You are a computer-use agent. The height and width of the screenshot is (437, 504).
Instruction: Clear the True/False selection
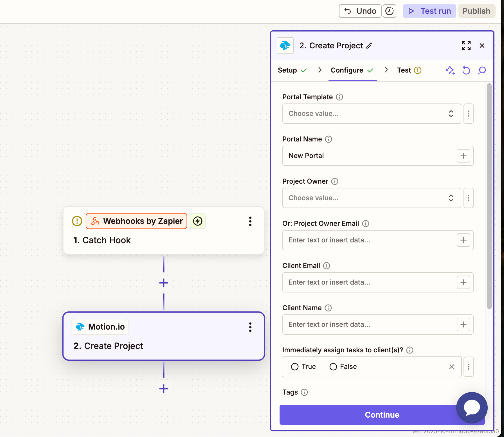point(452,367)
